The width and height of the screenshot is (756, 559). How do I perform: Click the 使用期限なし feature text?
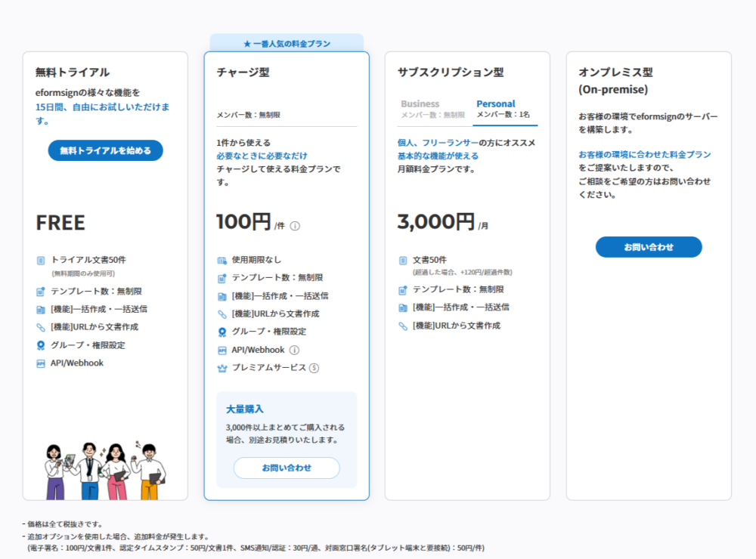[x=256, y=260]
